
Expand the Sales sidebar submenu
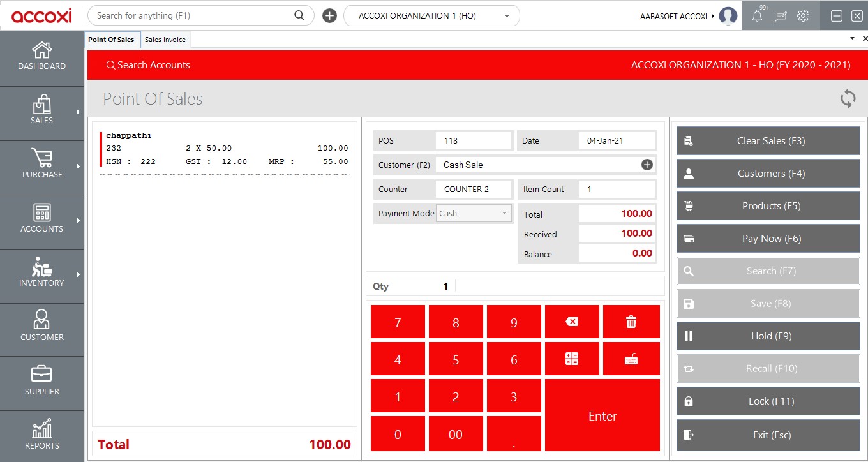[41, 111]
